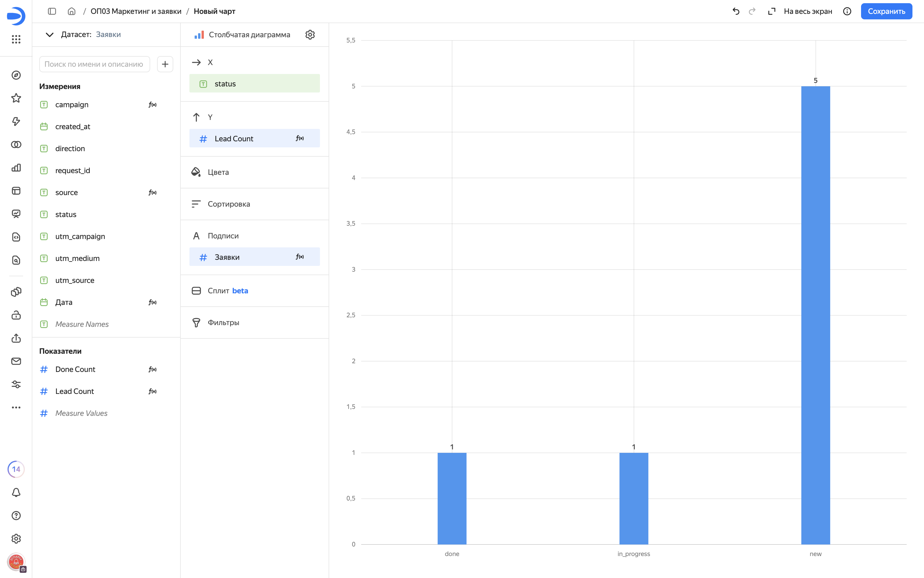The image size is (924, 578).
Task: Open favorites star in left sidebar
Action: pyautogui.click(x=16, y=98)
